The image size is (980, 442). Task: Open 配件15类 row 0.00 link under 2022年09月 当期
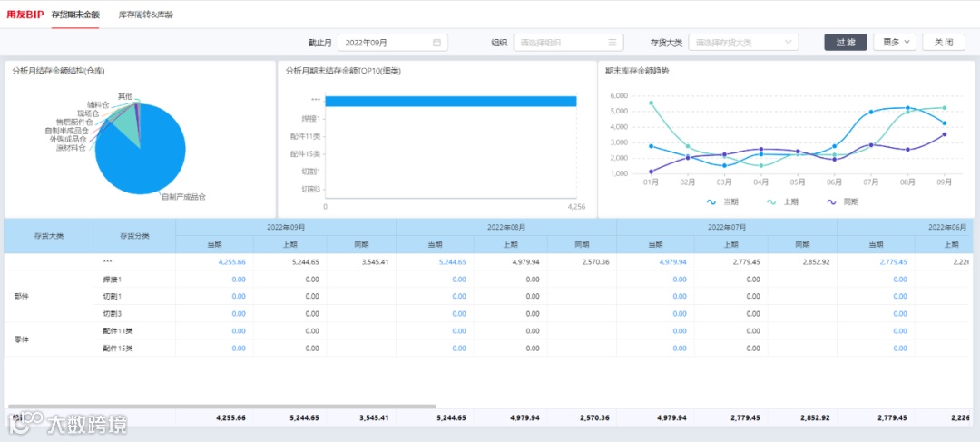[x=239, y=349]
